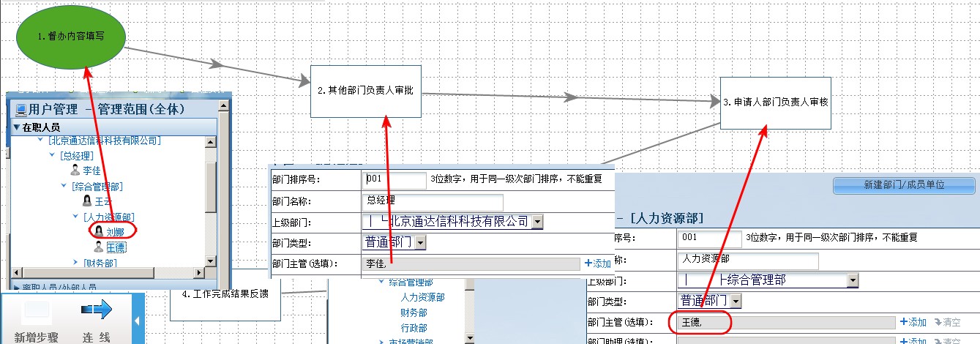Click the user tree vertical scrollbar thumb
Viewport: 980px width, 344px height.
tap(211, 187)
